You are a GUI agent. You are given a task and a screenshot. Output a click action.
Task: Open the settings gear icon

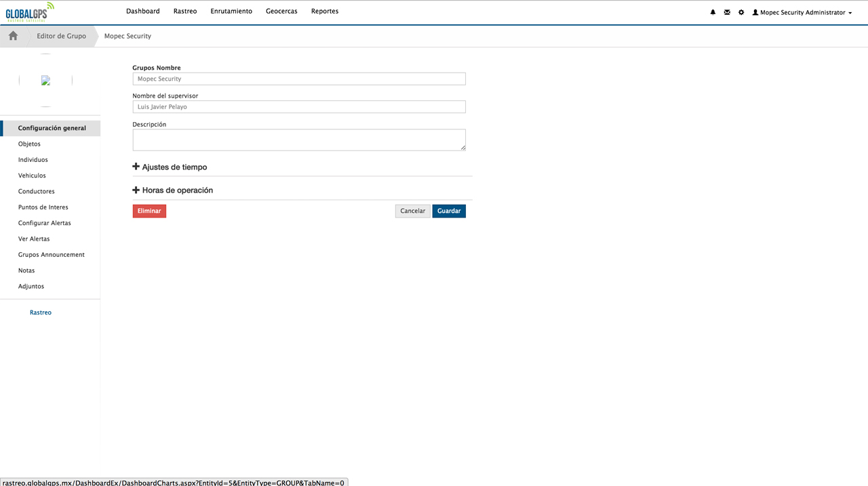pos(741,12)
